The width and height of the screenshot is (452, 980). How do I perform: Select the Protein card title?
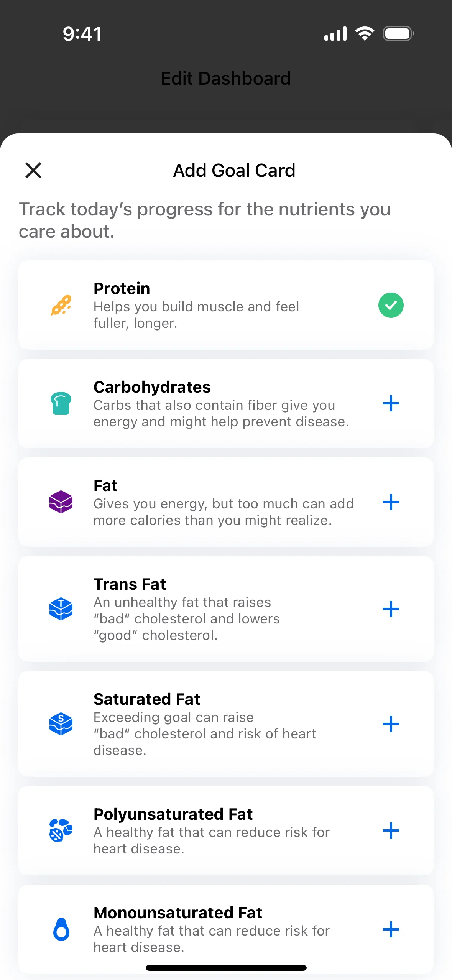(x=122, y=289)
